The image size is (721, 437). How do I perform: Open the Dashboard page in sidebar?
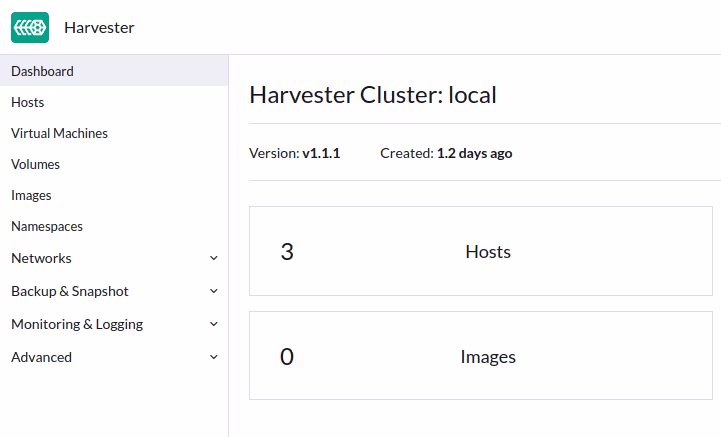click(x=42, y=71)
